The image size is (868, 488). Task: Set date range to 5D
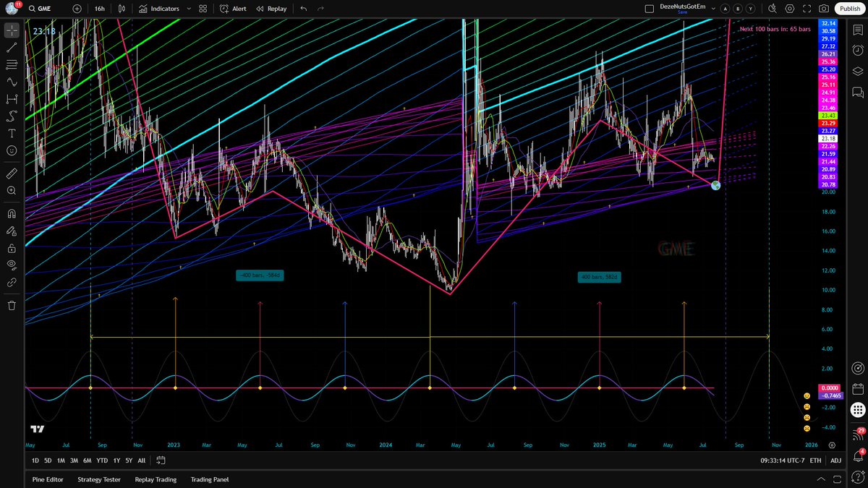[48, 461]
